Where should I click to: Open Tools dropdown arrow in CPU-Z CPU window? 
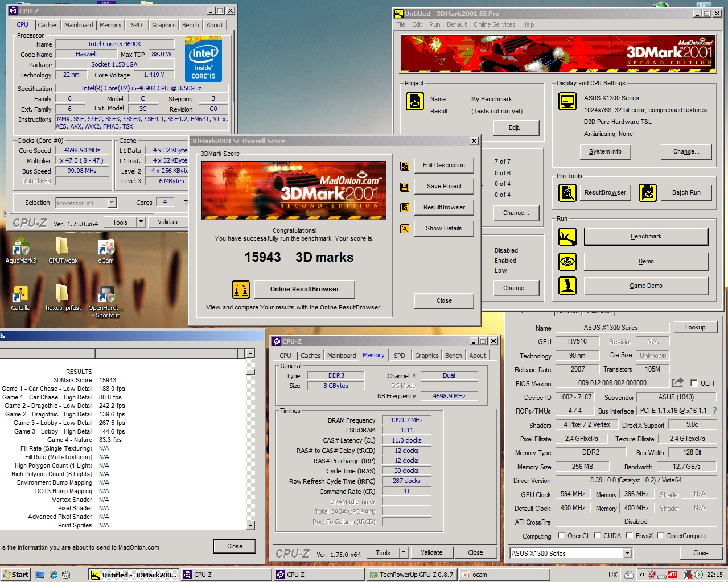(x=141, y=222)
